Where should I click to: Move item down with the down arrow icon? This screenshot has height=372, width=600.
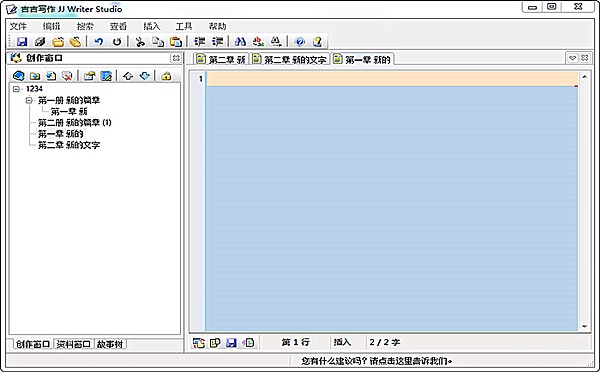coord(145,76)
